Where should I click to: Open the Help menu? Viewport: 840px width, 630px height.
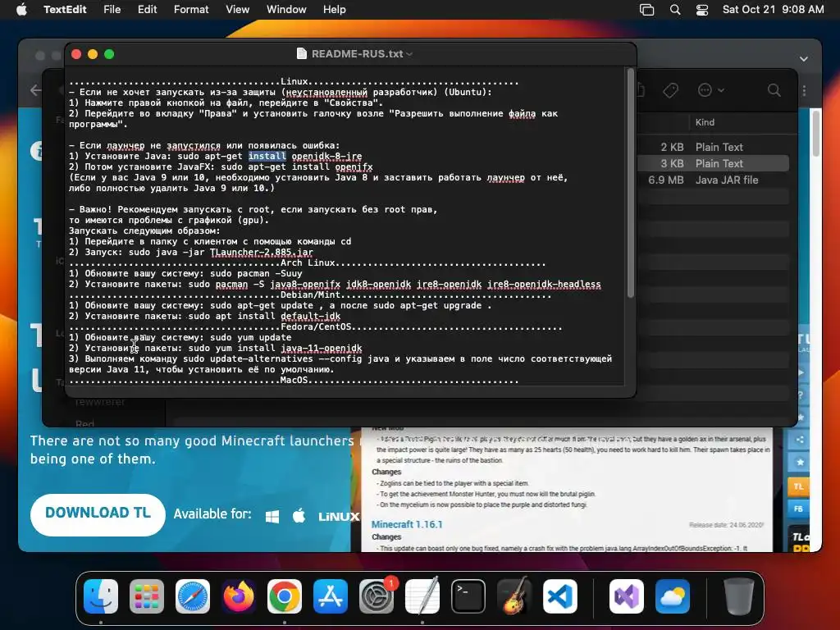335,10
